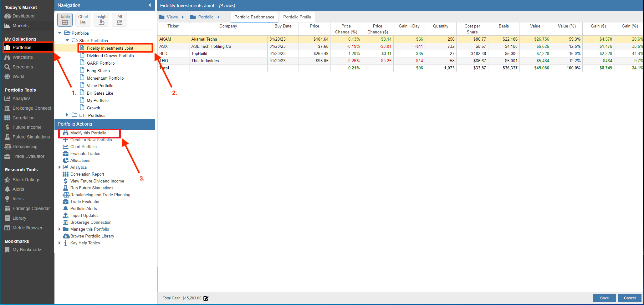Screen dimensions: 644x305
Task: Click TopBuild price $263.49 cell
Action: pos(314,53)
